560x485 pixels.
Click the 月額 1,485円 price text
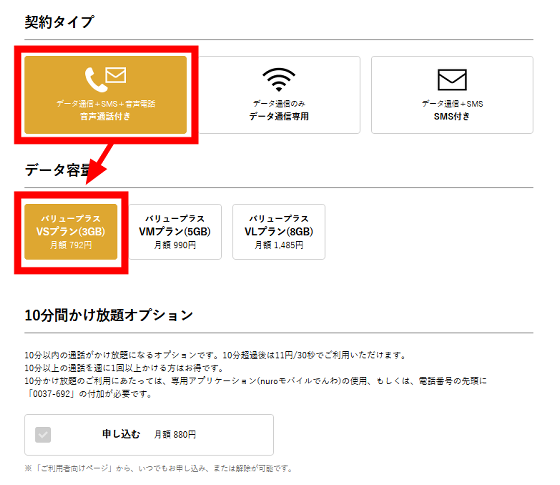[279, 245]
